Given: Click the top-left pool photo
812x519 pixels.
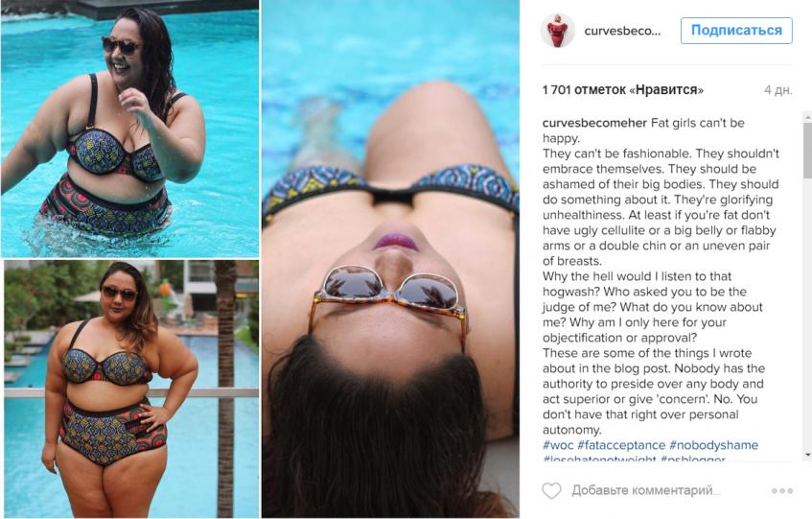Looking at the screenshot, I should tap(129, 129).
